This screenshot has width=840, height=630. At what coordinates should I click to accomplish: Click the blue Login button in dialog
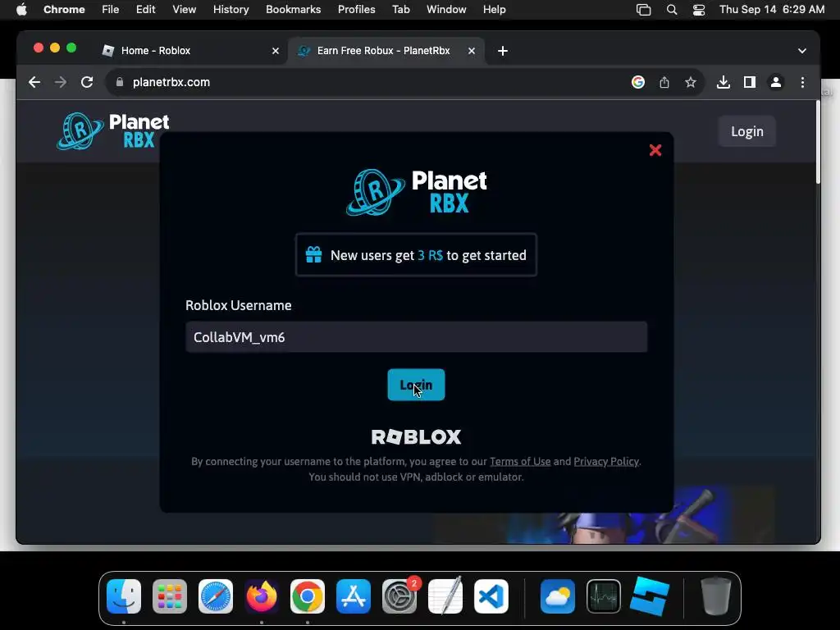[x=416, y=385]
